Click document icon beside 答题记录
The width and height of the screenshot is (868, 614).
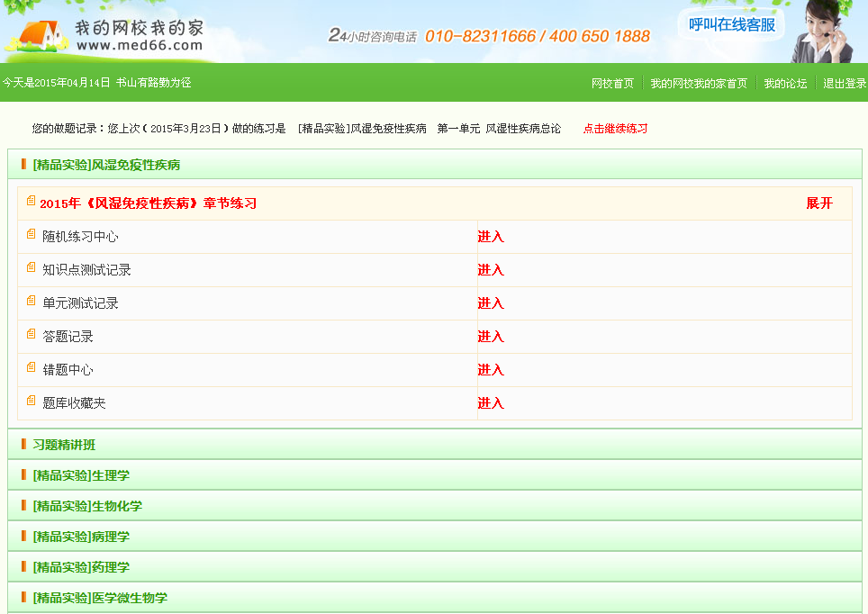(32, 334)
